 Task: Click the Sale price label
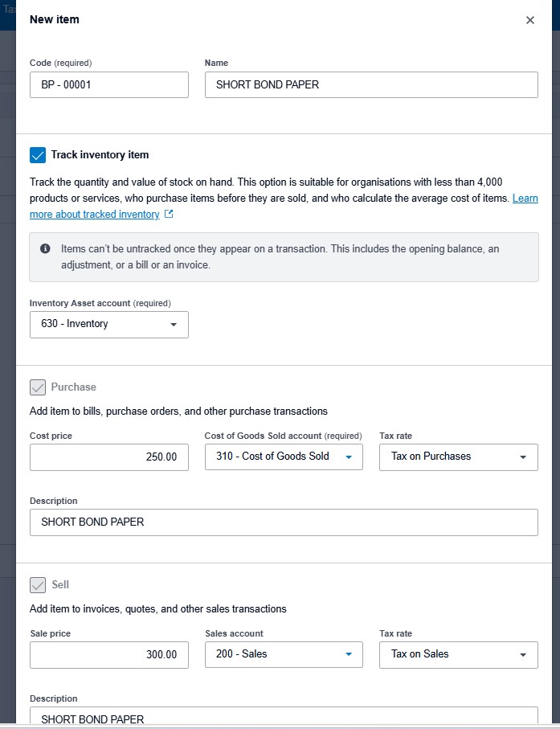50,633
